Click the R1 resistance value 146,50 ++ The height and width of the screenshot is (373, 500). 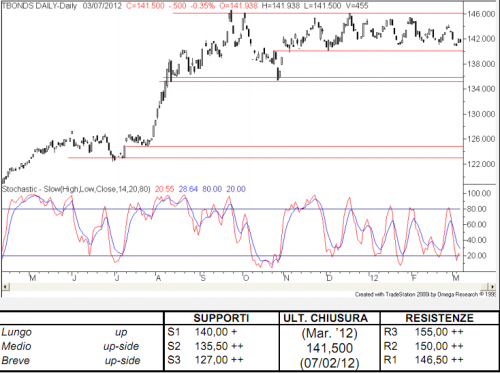(x=439, y=360)
